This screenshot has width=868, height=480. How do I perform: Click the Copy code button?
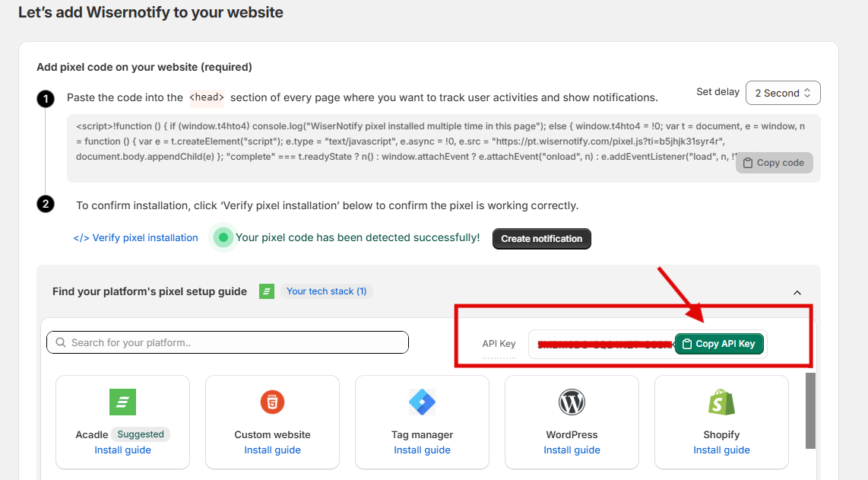click(774, 163)
